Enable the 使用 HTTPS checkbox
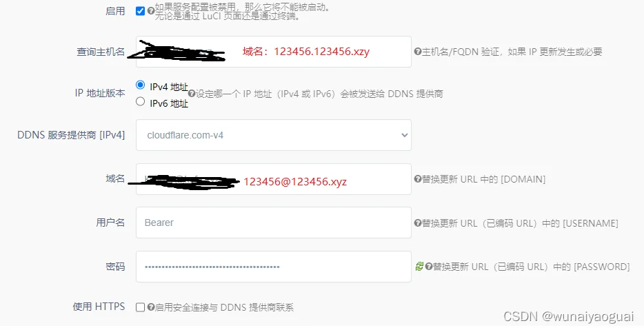The image size is (644, 330). point(140,307)
